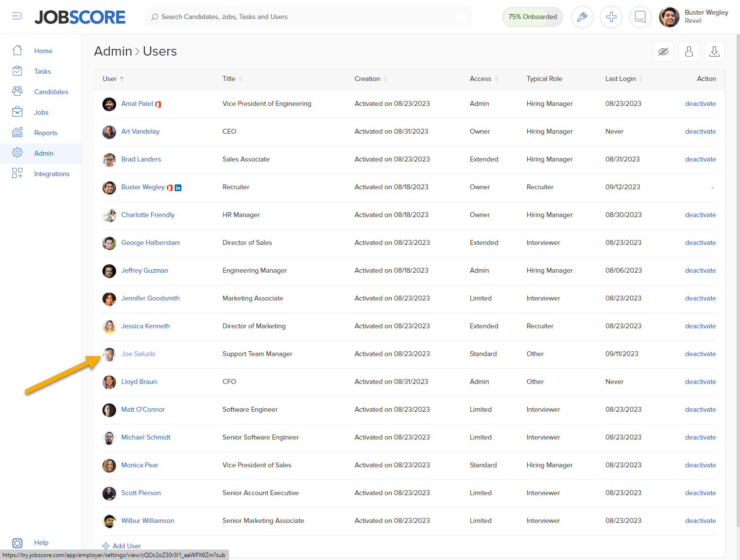
Task: Focus the search candidates and jobs field
Action: click(308, 17)
